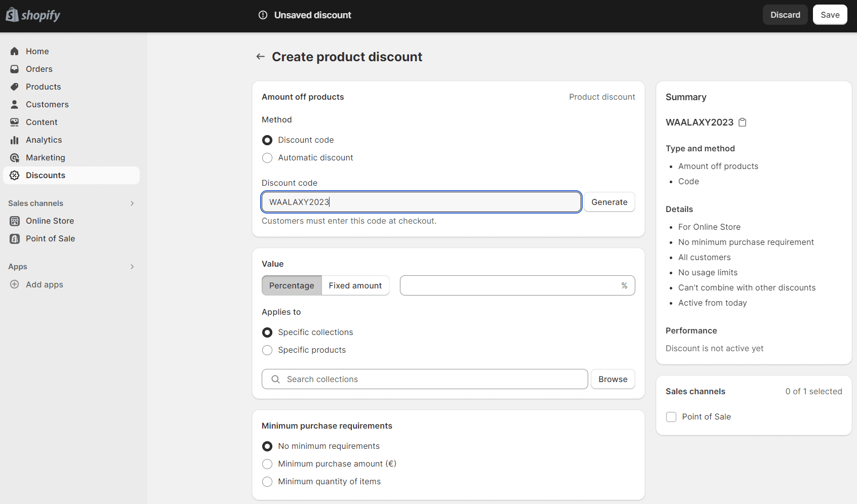This screenshot has height=504, width=857.
Task: Choose Specific collections option
Action: (x=267, y=332)
